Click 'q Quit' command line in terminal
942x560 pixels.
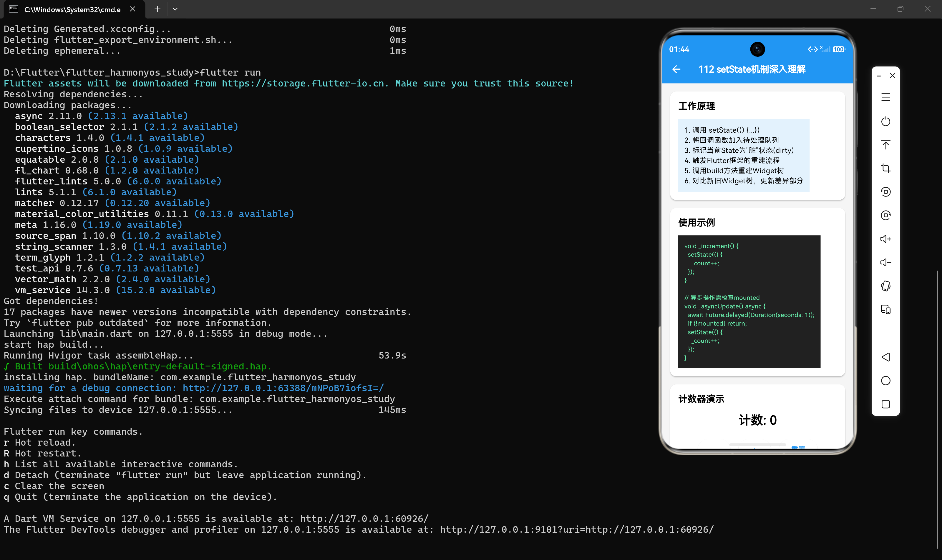[140, 497]
